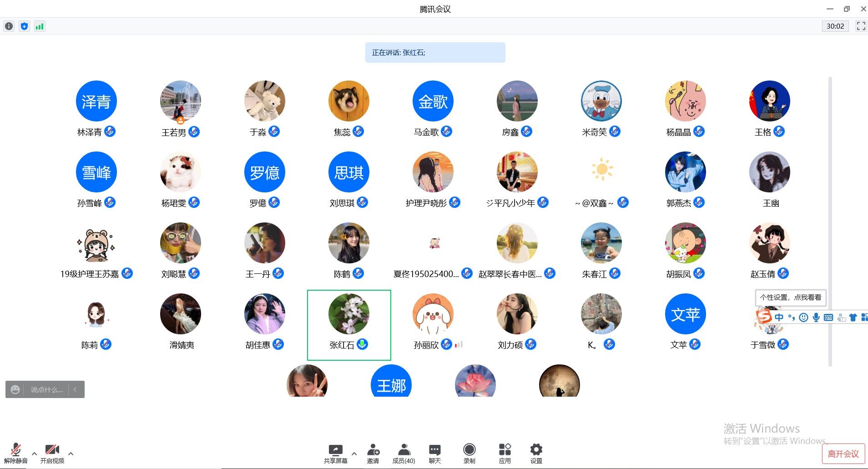The width and height of the screenshot is (868, 469).
Task: Open the Chat panel
Action: point(434,453)
